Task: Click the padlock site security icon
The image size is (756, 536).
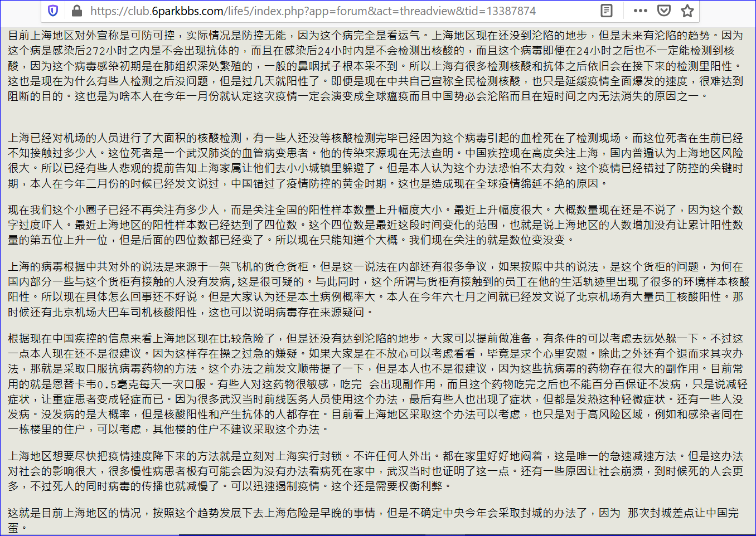Action: pyautogui.click(x=77, y=11)
